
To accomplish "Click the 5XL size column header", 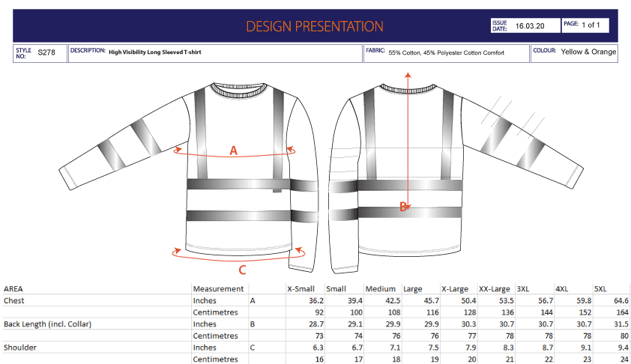I will pos(600,289).
